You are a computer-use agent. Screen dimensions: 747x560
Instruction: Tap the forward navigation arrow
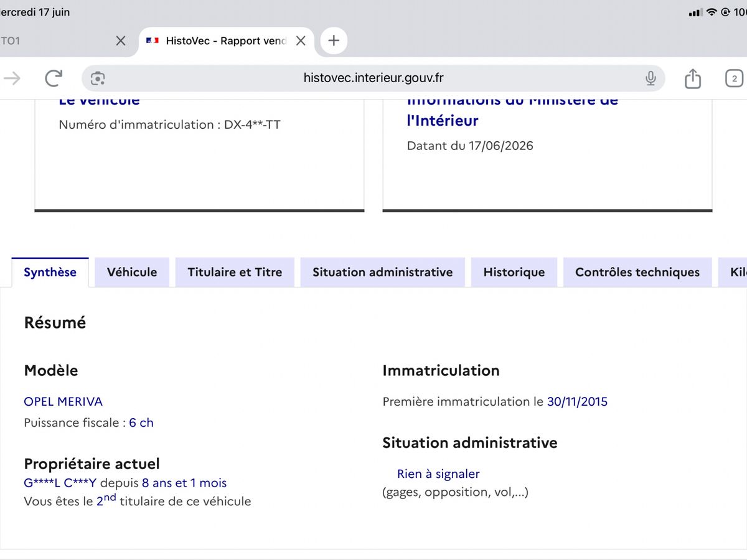click(12, 78)
